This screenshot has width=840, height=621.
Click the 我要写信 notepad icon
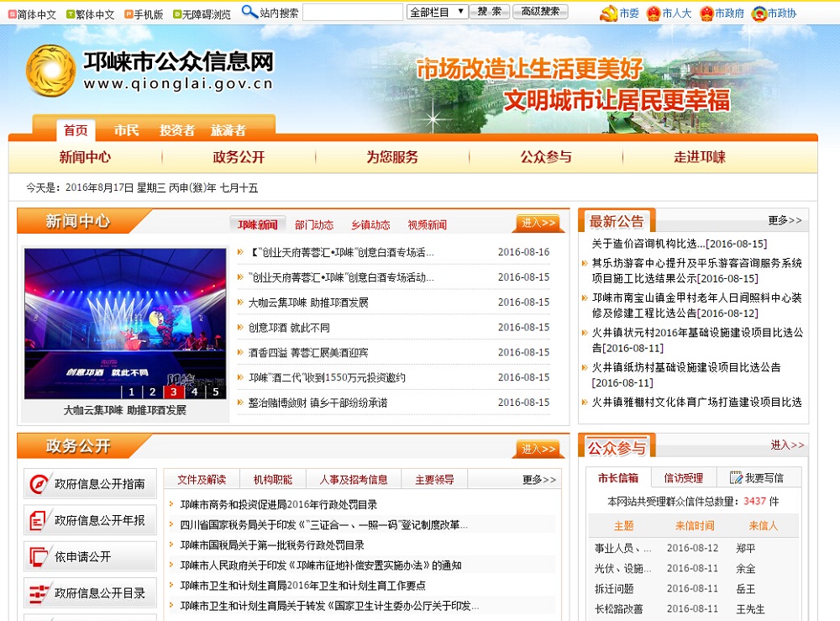point(736,477)
